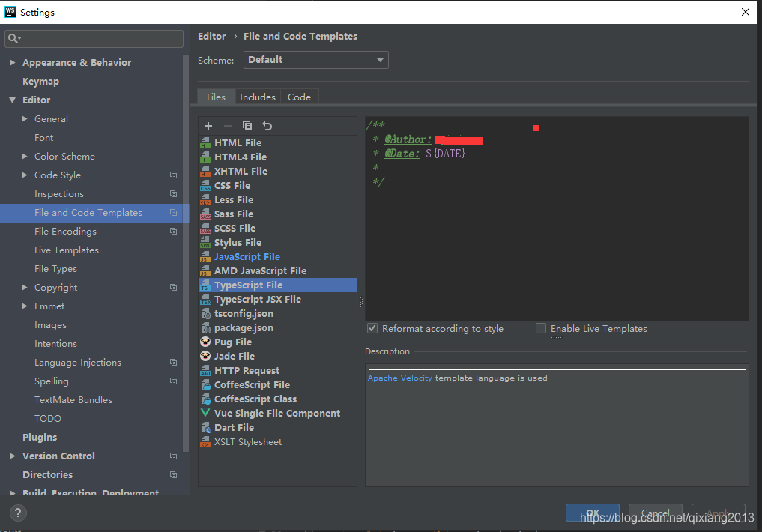Click the OK button
The image size is (762, 532).
pyautogui.click(x=593, y=513)
